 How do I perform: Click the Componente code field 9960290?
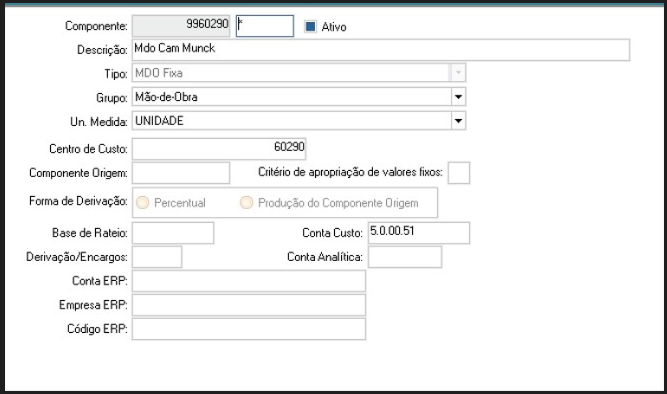181,26
